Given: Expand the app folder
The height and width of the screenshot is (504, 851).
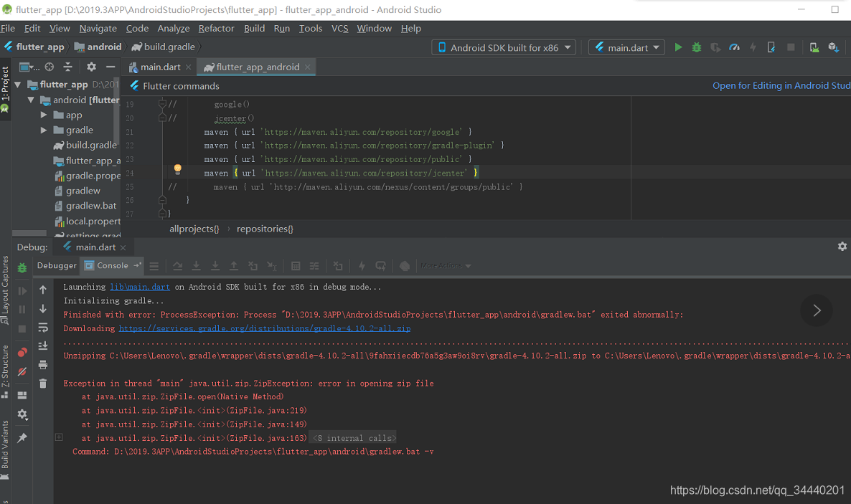Looking at the screenshot, I should tap(44, 115).
